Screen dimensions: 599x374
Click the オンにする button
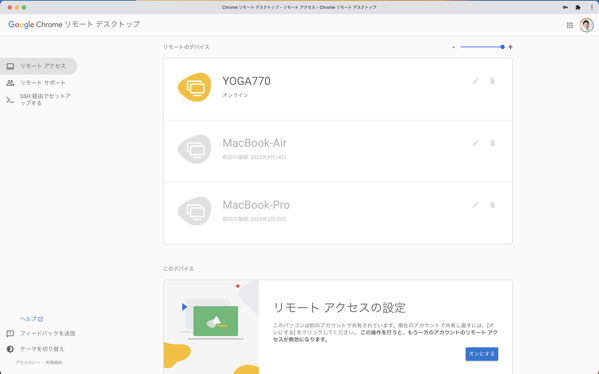point(482,354)
